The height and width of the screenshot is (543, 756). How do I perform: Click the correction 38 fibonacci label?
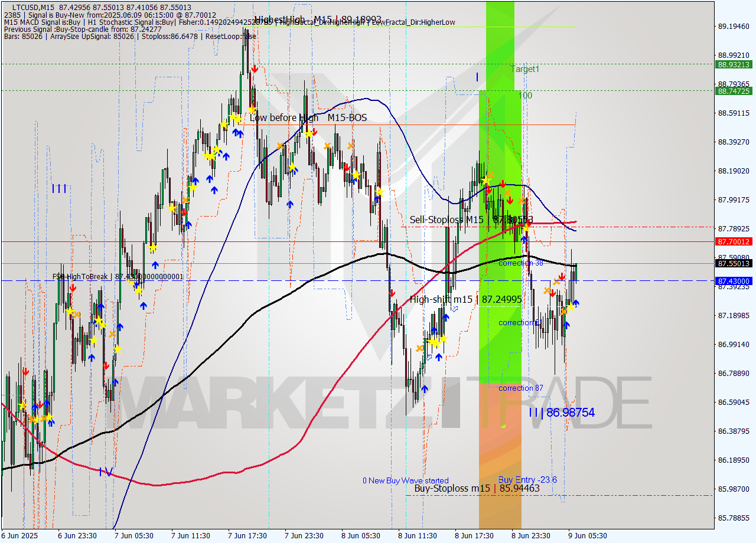point(522,263)
